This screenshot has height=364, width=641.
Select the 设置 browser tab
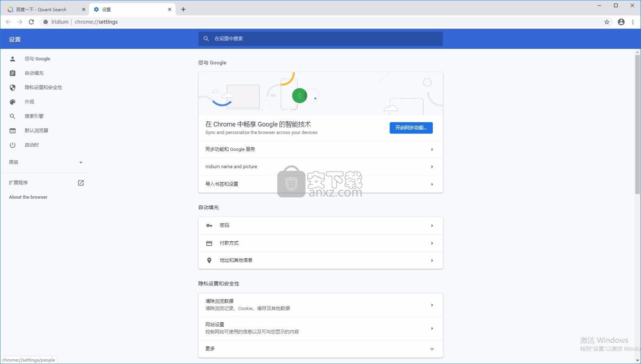[x=132, y=9]
